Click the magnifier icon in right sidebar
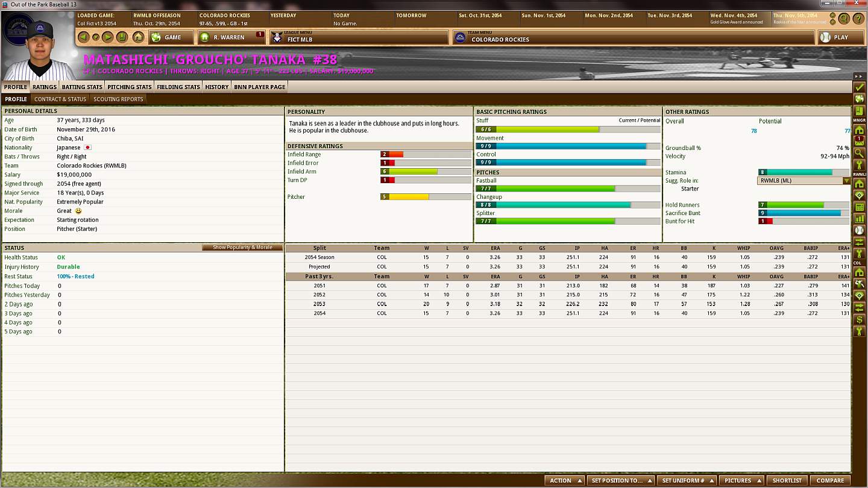This screenshot has width=868, height=488. [x=860, y=154]
